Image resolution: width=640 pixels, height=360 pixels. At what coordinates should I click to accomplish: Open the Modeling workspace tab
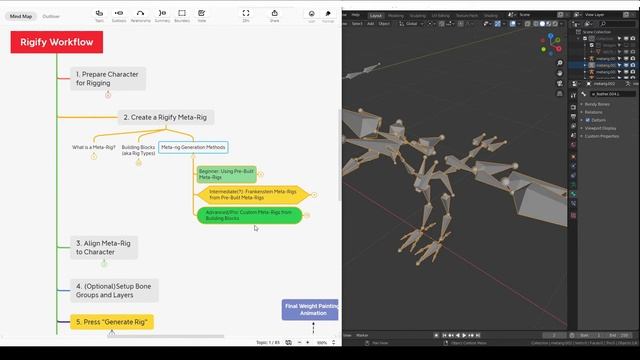(396, 16)
